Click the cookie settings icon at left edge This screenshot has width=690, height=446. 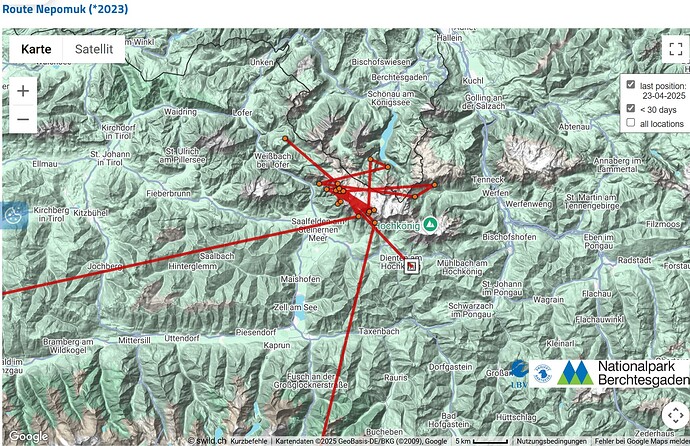[x=14, y=215]
